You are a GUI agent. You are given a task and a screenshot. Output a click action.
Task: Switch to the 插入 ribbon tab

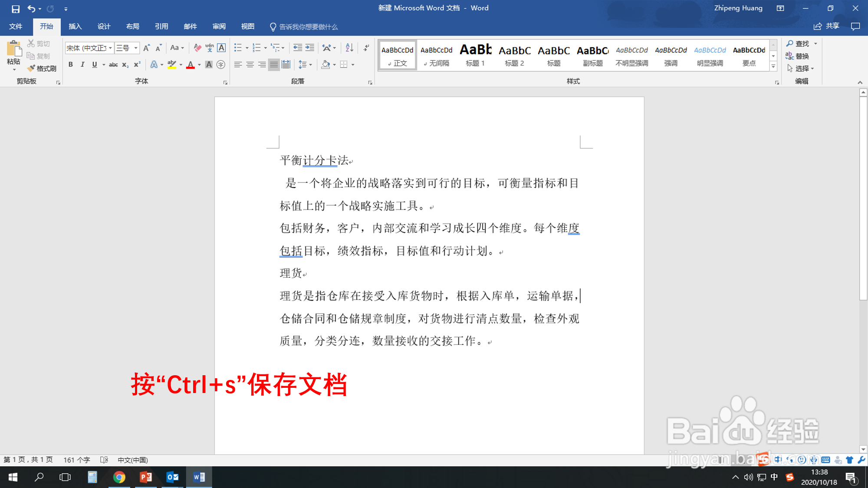click(75, 26)
